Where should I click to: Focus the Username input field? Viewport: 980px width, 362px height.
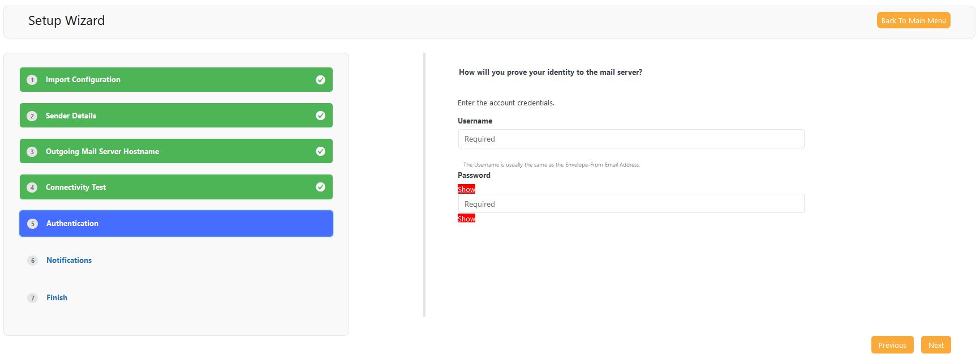(631, 139)
